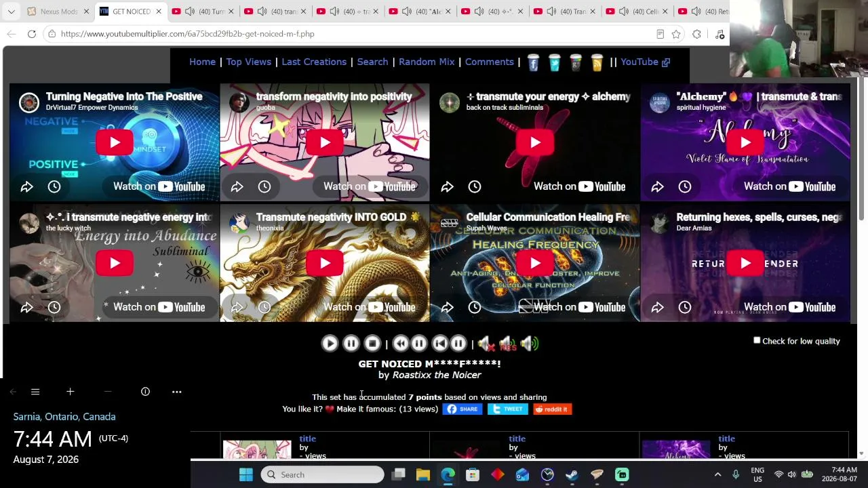Open Steam from the taskbar

572,474
